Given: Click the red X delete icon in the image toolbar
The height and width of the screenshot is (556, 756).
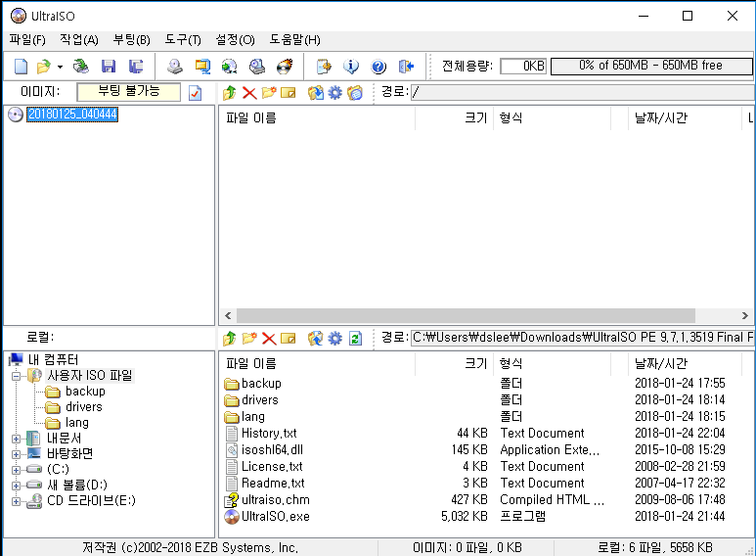Looking at the screenshot, I should pos(249,93).
